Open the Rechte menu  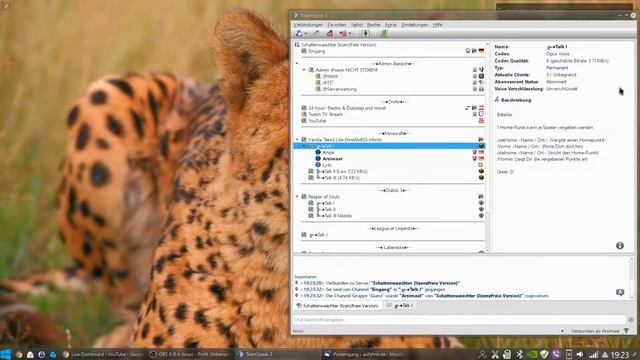373,25
